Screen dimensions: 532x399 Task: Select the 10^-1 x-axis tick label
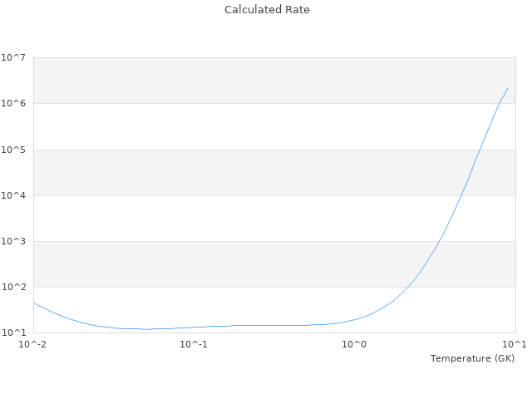tap(194, 344)
